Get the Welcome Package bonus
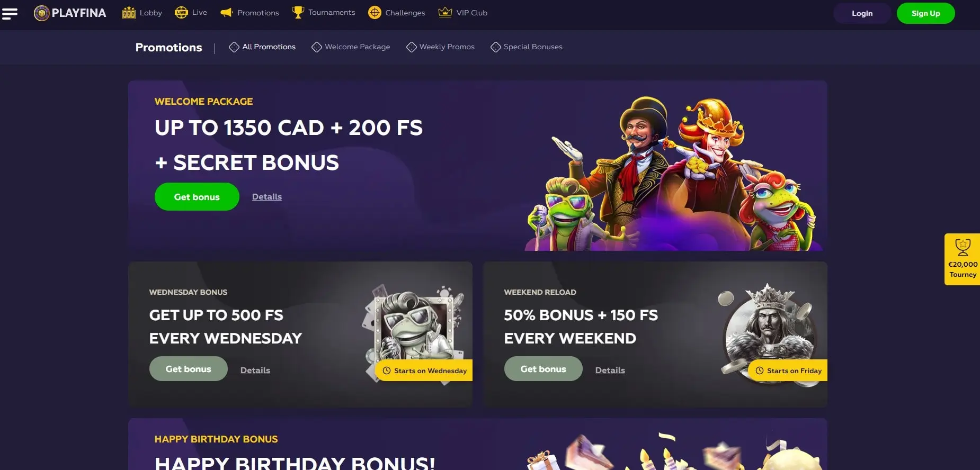 (x=197, y=197)
